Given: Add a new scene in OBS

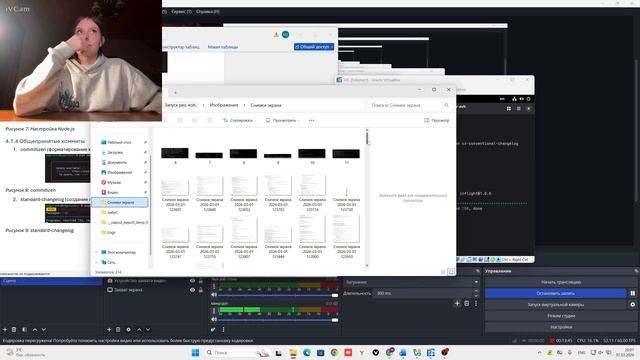Looking at the screenshot, I should tap(5, 329).
